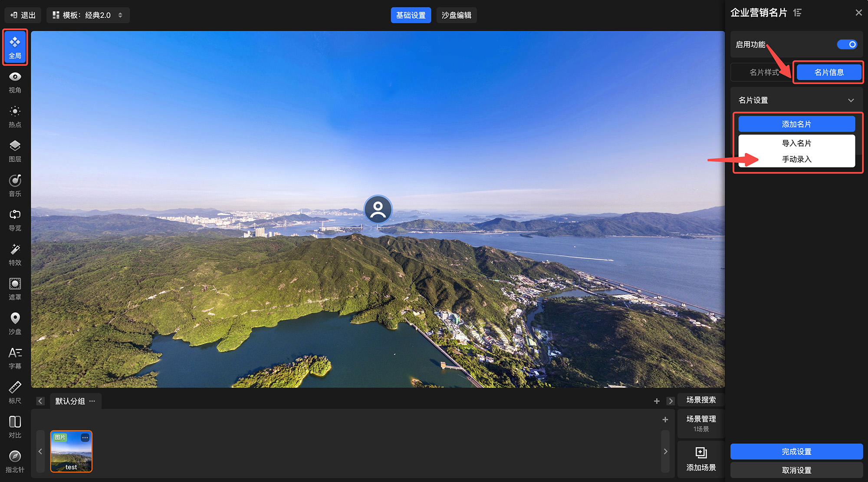Image resolution: width=868 pixels, height=482 pixels.
Task: Open the 默认分组 more options menu
Action: click(x=92, y=401)
